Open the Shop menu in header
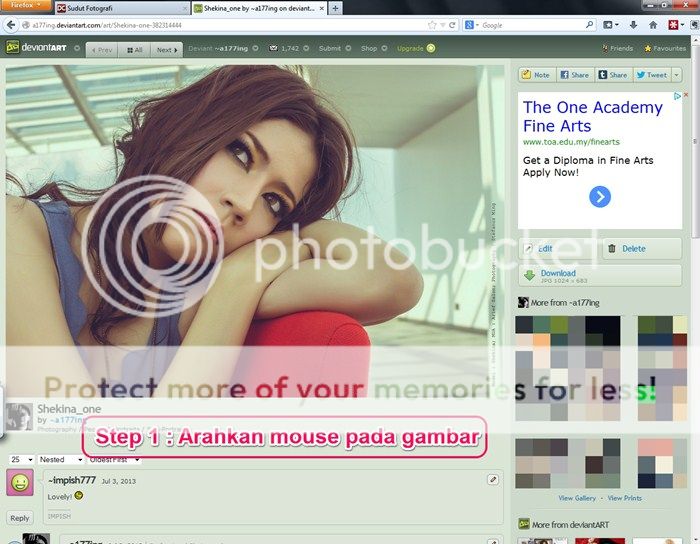Image resolution: width=700 pixels, height=544 pixels. (371, 48)
